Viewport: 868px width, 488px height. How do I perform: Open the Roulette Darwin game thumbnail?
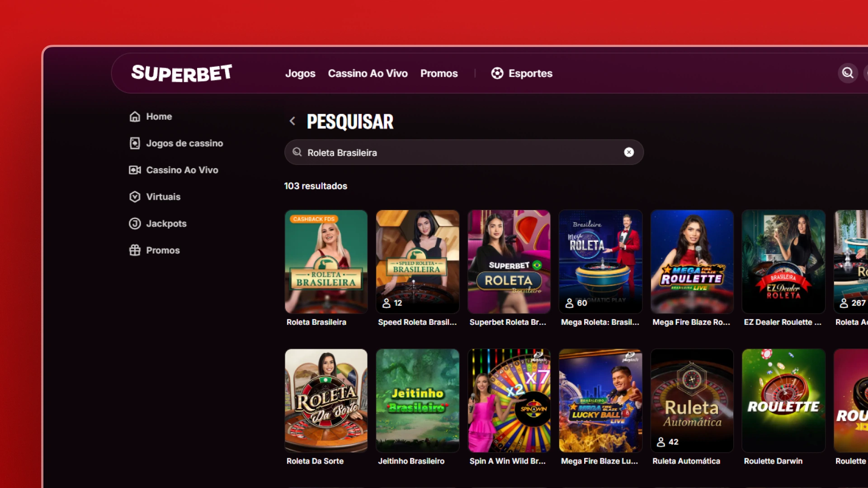point(783,401)
